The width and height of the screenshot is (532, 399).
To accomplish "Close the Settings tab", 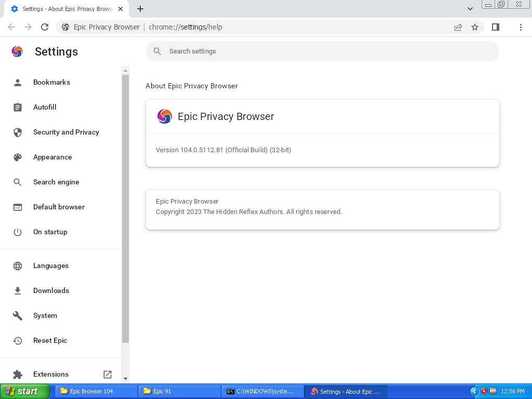I will click(121, 9).
